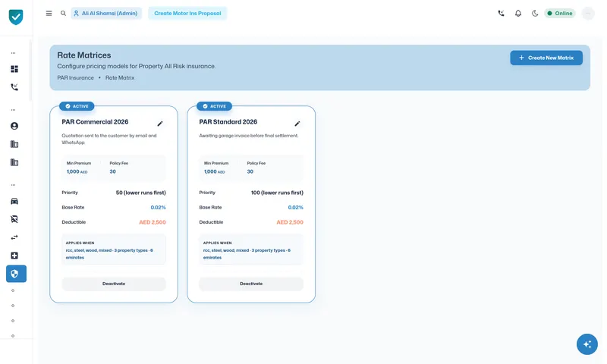Click the shield logo in sidebar
The image size is (607, 364).
(16, 17)
